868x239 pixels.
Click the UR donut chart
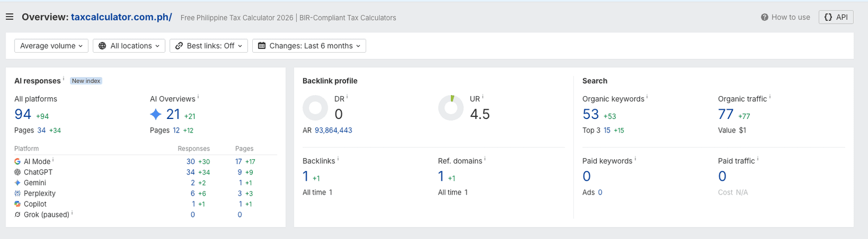451,108
